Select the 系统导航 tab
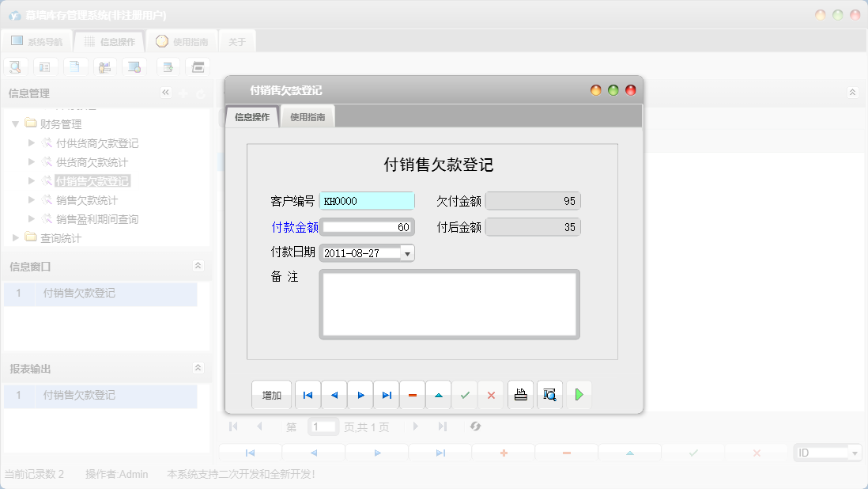This screenshot has width=868, height=489. (x=36, y=40)
